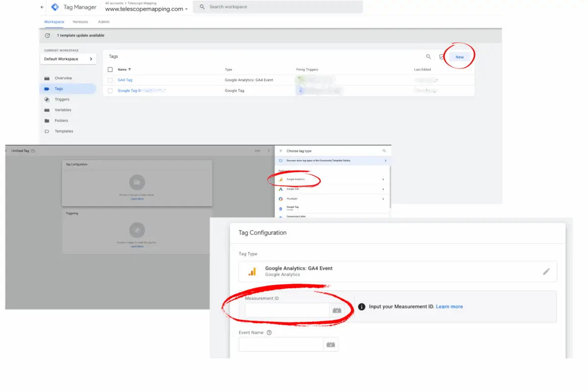Toggle the select-all tags checkbox

point(110,70)
